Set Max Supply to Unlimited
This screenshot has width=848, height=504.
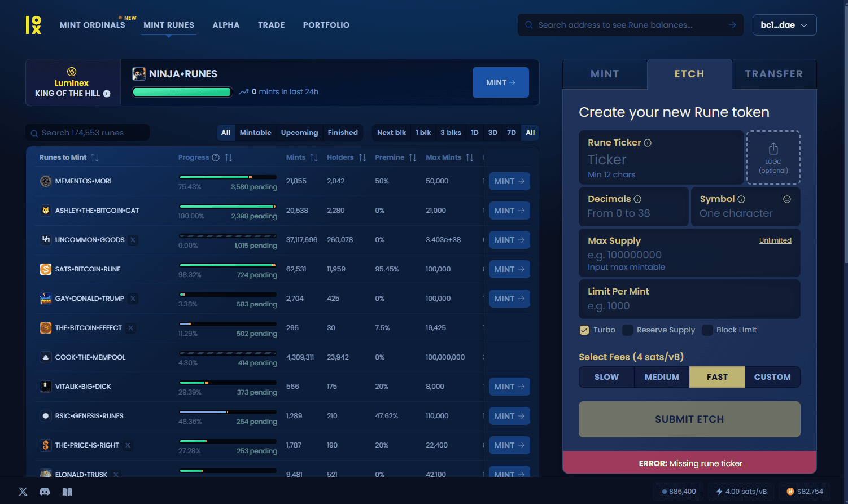coord(775,240)
